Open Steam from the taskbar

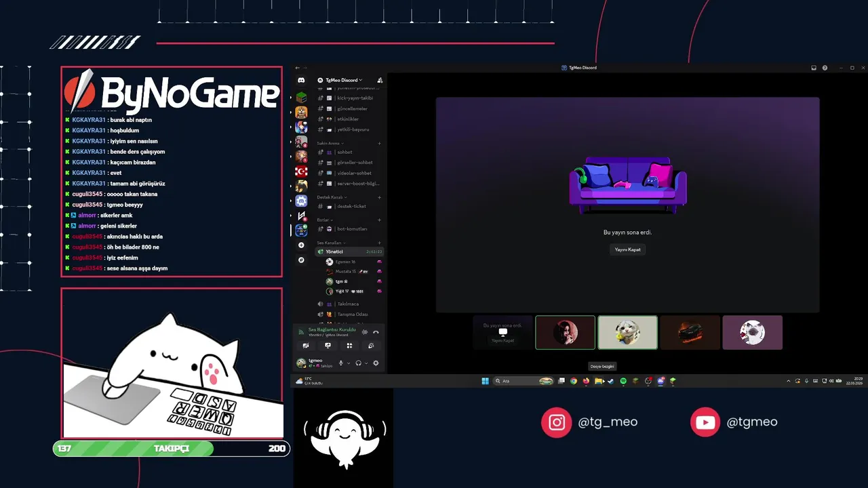pyautogui.click(x=610, y=381)
